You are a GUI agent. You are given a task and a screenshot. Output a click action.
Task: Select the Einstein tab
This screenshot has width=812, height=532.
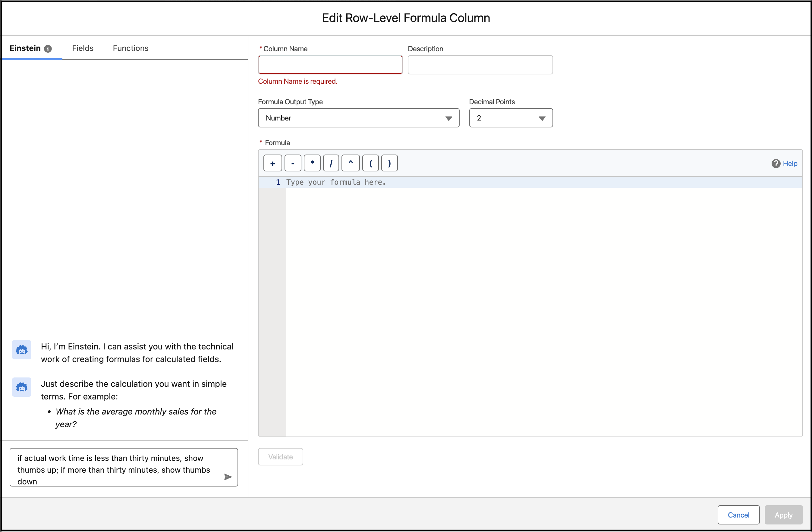coord(25,48)
